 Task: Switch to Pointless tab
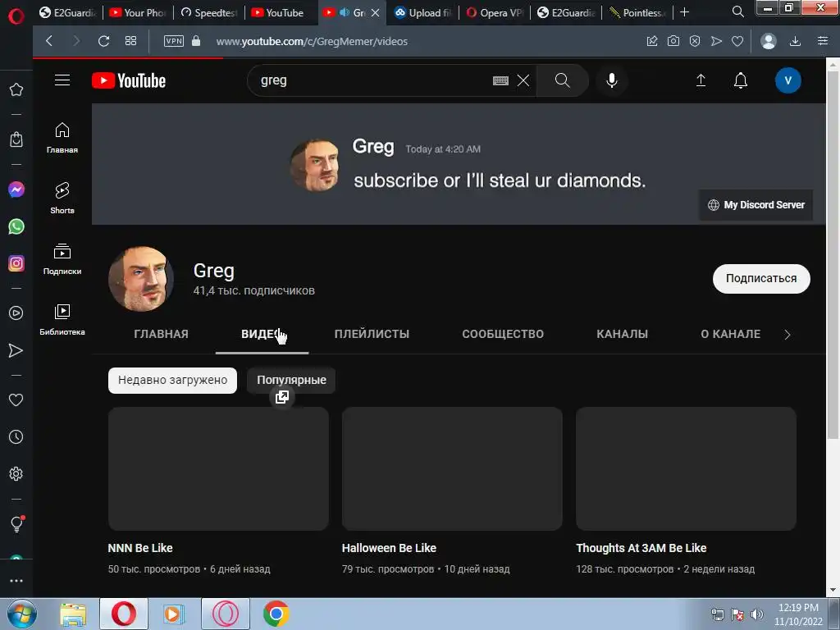coord(637,12)
